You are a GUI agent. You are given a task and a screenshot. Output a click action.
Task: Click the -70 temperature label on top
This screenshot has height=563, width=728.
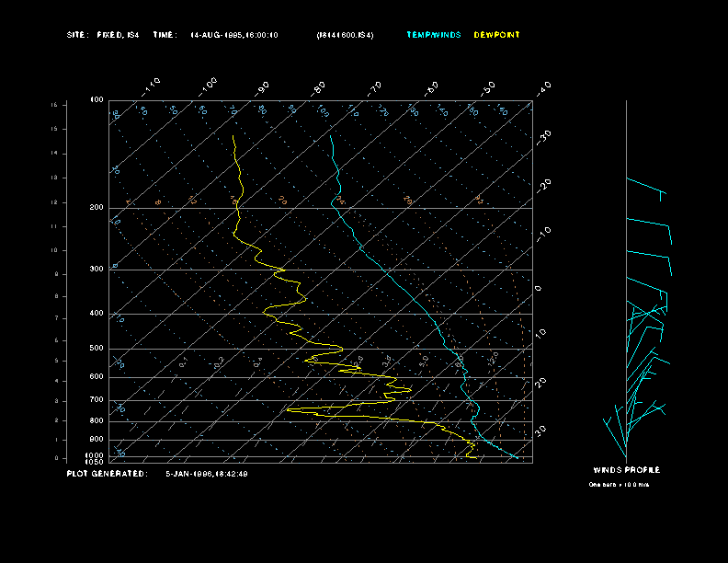[375, 88]
